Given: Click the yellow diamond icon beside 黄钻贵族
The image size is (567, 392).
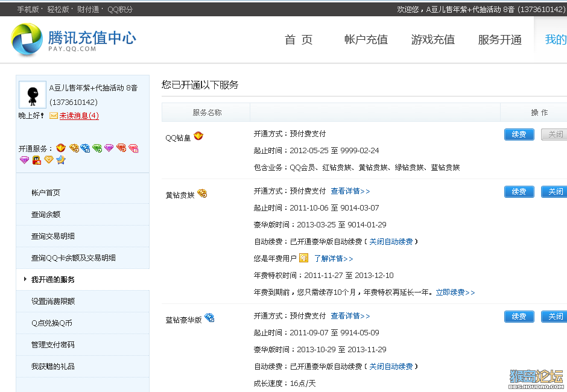Looking at the screenshot, I should (202, 194).
